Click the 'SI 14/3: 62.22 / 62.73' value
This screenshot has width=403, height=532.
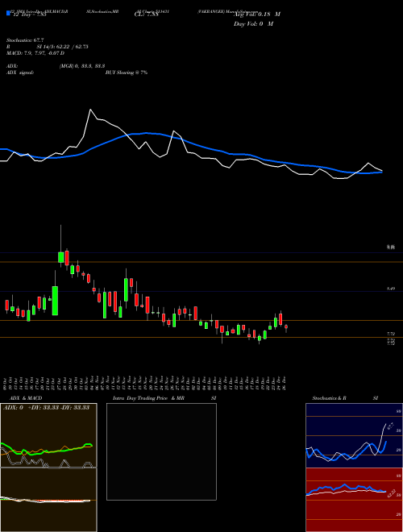point(63,47)
